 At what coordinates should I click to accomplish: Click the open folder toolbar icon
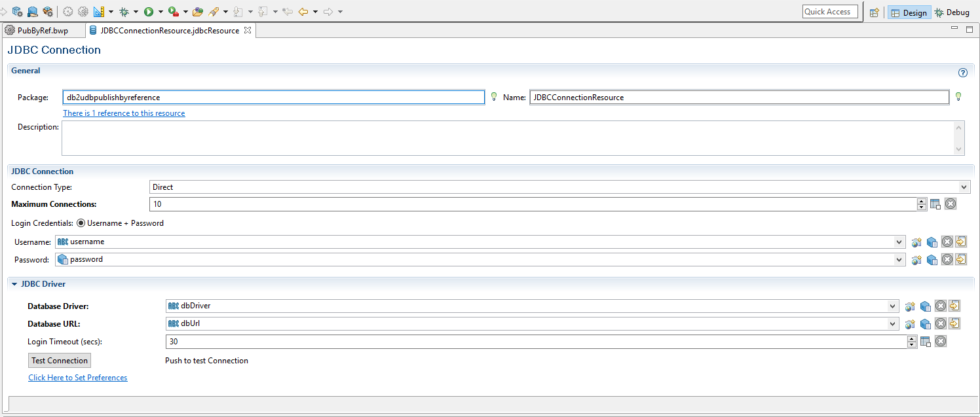(197, 11)
